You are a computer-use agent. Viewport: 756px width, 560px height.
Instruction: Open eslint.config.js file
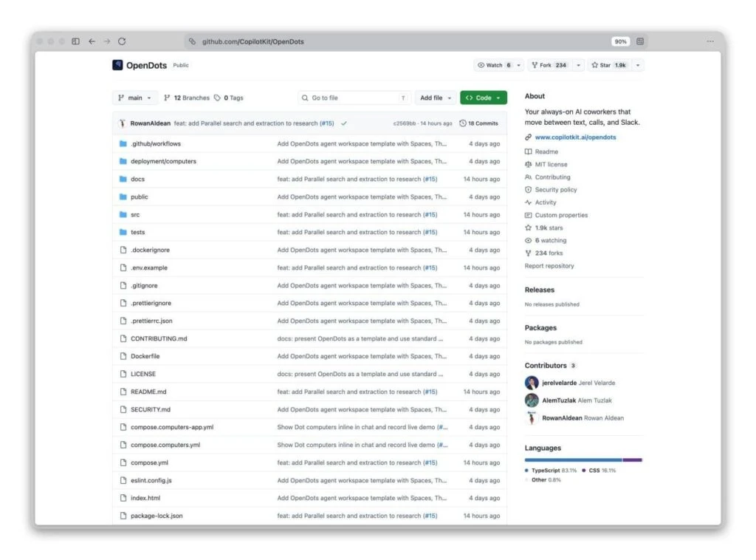tap(151, 480)
